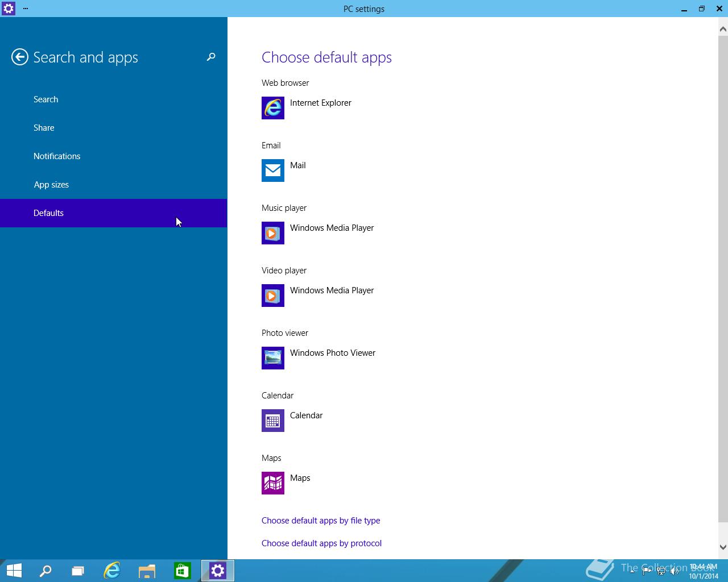Choose default apps by protocol
The width and height of the screenshot is (728, 582).
[321, 543]
